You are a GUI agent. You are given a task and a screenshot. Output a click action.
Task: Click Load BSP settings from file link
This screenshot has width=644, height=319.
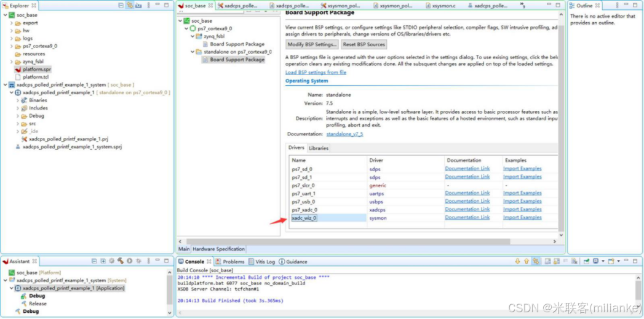tap(316, 72)
